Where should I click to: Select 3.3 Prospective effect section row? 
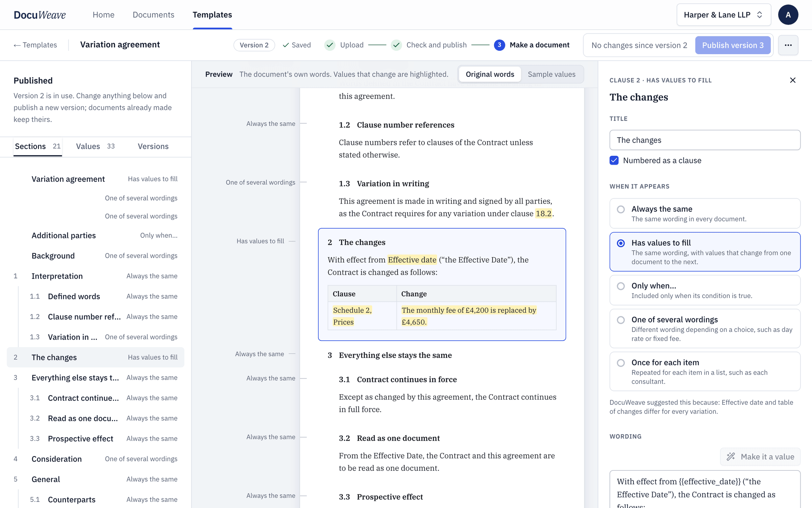[x=95, y=439]
